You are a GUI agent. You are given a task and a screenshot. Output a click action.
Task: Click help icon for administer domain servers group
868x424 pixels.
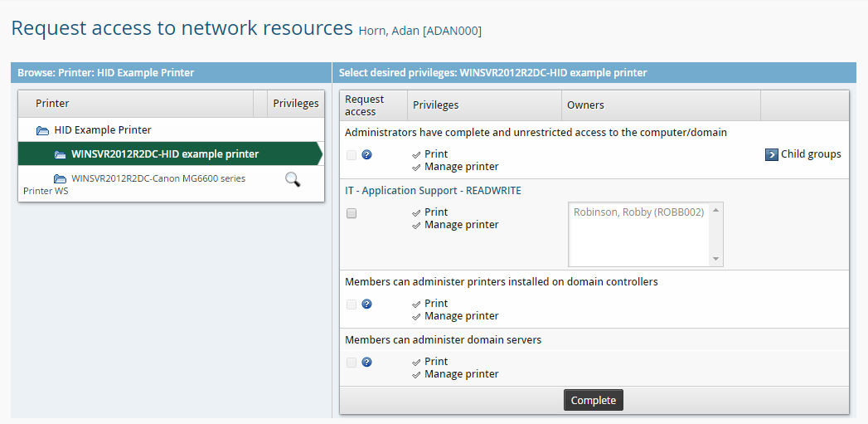pos(366,362)
